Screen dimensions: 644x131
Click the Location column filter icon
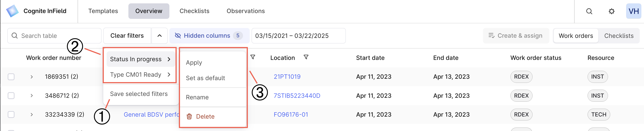click(306, 57)
